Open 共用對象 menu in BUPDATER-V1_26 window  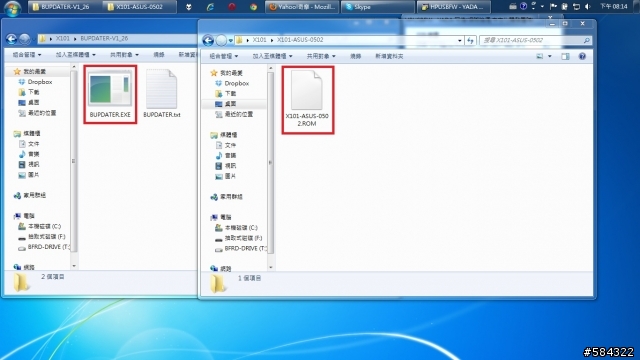click(x=124, y=55)
